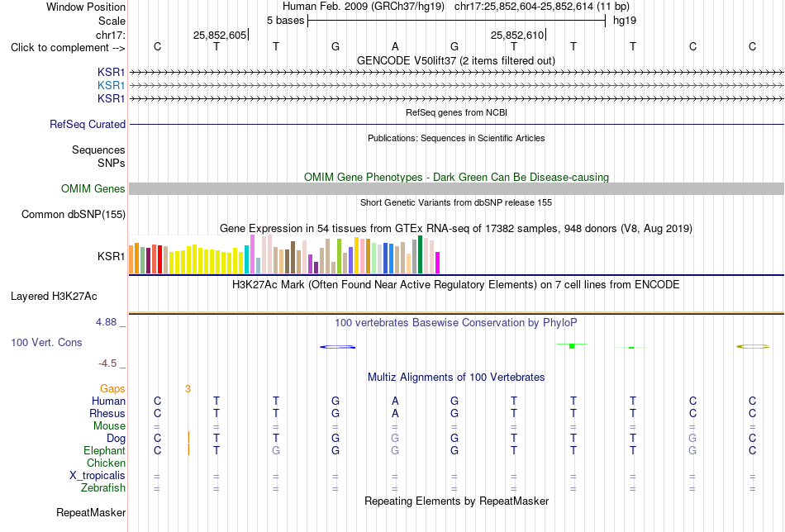Select the 'Dog' species label
The image size is (785, 532).
116,439
